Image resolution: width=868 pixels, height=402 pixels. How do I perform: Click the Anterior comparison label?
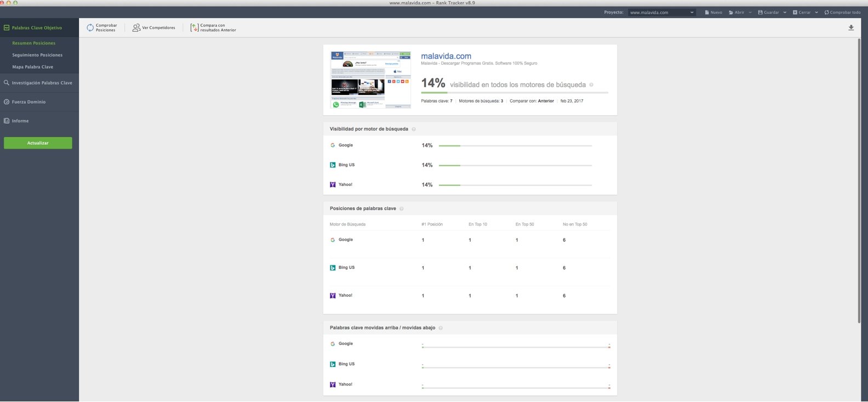546,101
